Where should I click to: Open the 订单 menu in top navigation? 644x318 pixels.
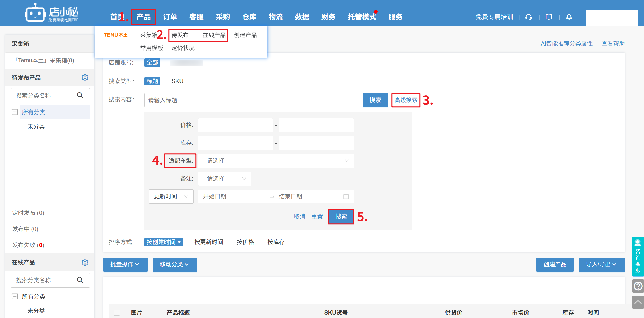coord(170,17)
